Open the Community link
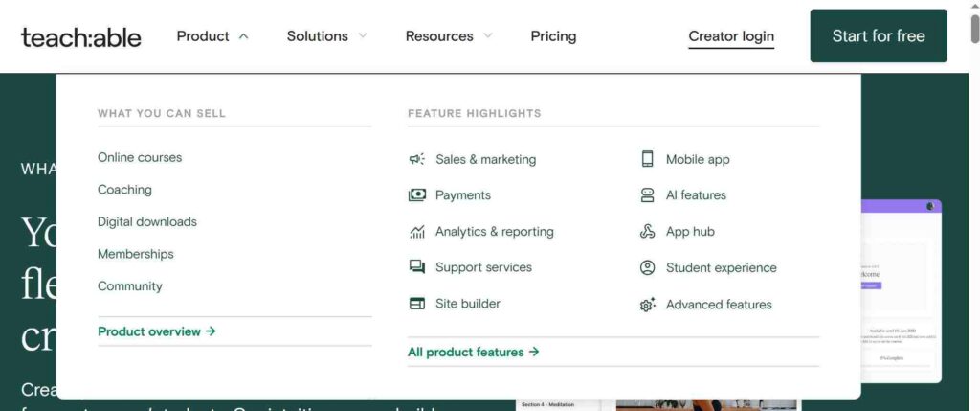This screenshot has width=980, height=411. (130, 286)
